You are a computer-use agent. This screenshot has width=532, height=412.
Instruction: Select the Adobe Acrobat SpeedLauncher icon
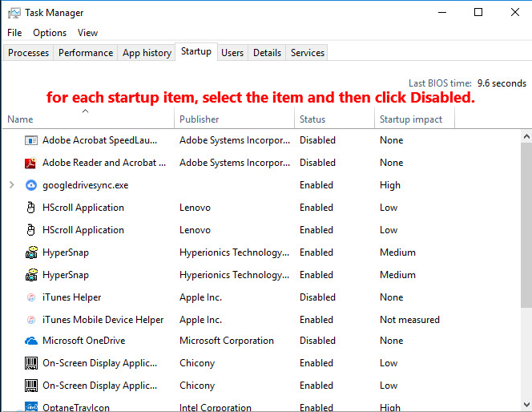[x=31, y=140]
